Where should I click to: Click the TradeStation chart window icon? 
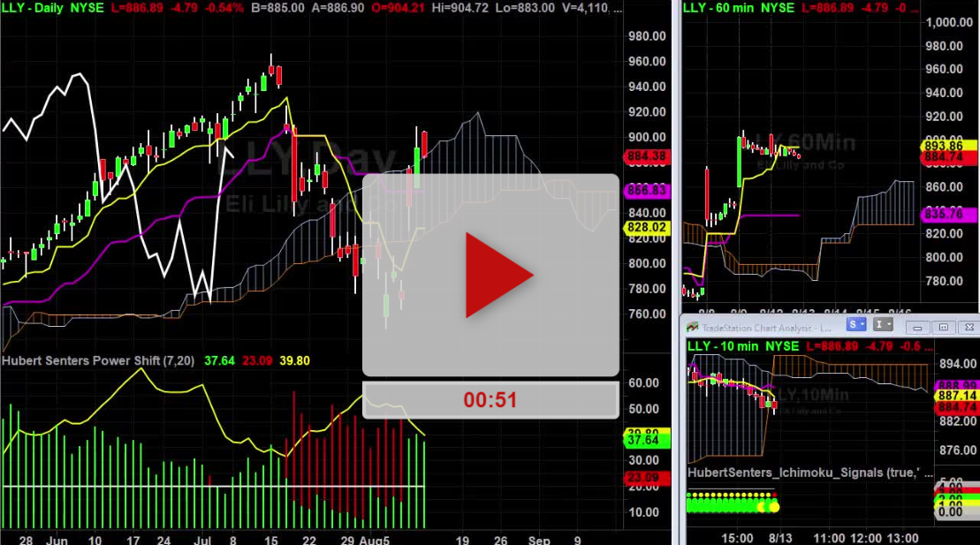tap(692, 328)
